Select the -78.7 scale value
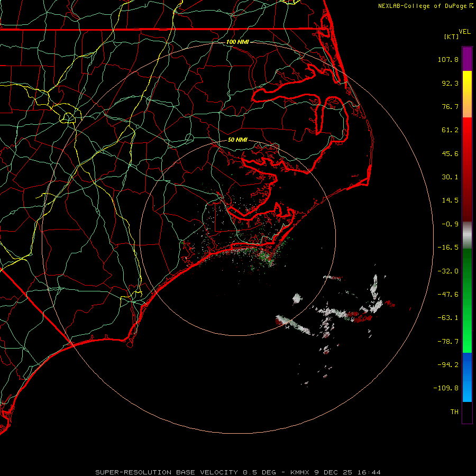476x476 pixels. coord(448,342)
